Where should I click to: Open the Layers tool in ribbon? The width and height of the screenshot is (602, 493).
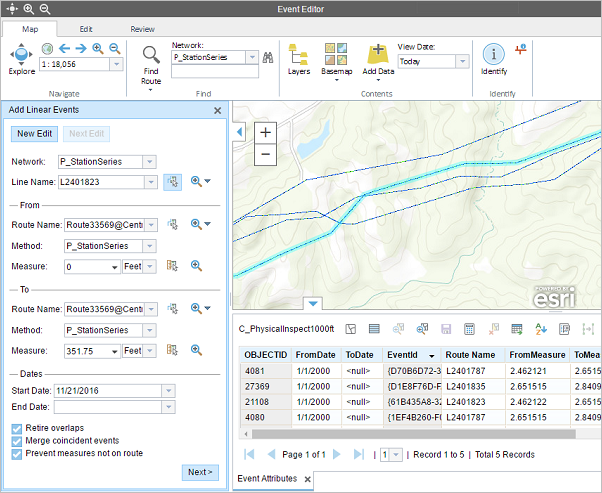tap(298, 55)
